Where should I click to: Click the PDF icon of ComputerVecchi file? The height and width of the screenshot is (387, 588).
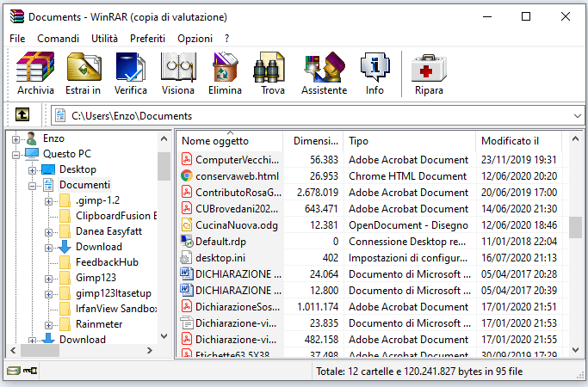click(x=186, y=159)
